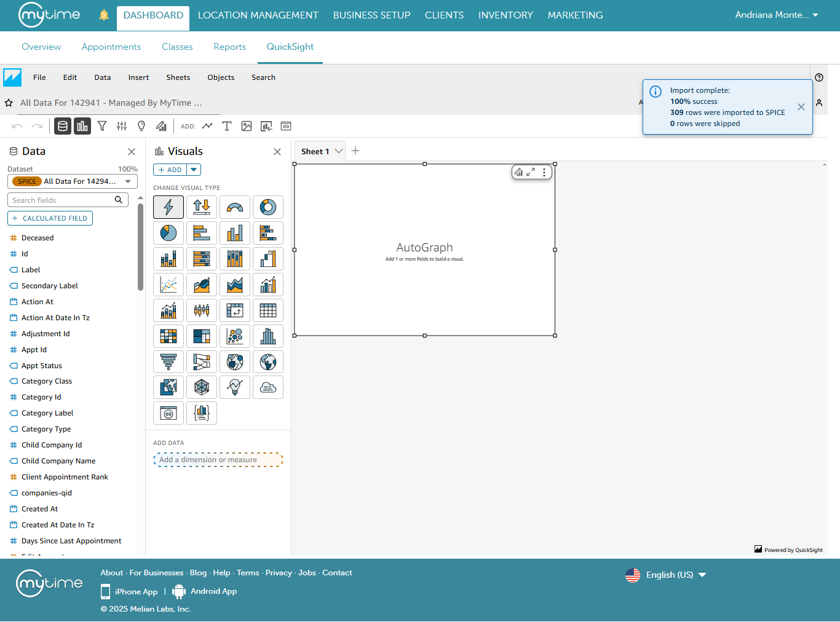Select the Pivot table visual type
This screenshot has width=840, height=622.
[x=235, y=310]
